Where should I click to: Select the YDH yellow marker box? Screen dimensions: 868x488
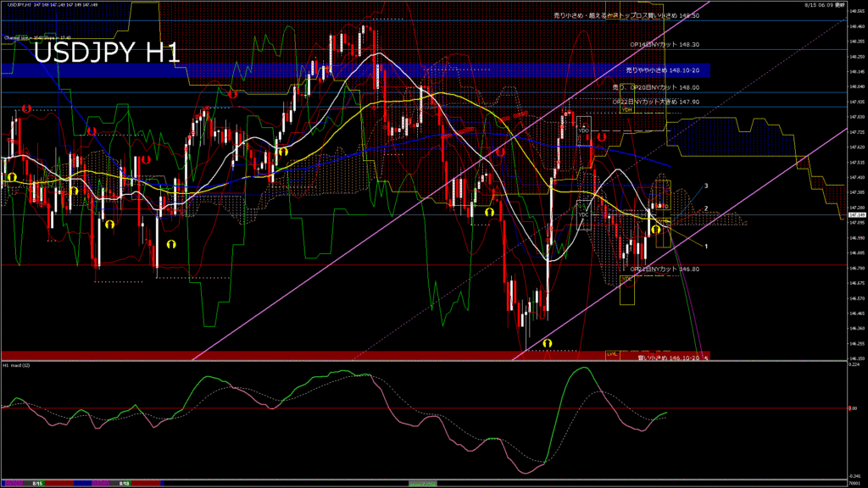coord(626,109)
